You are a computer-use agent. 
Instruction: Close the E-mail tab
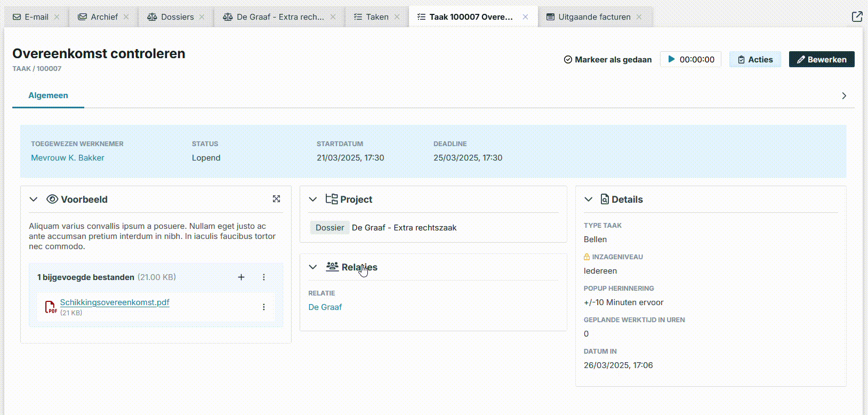coord(57,17)
